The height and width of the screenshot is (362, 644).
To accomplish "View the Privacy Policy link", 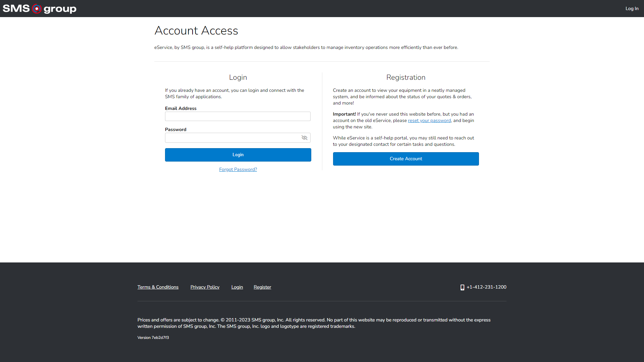I will tap(205, 287).
